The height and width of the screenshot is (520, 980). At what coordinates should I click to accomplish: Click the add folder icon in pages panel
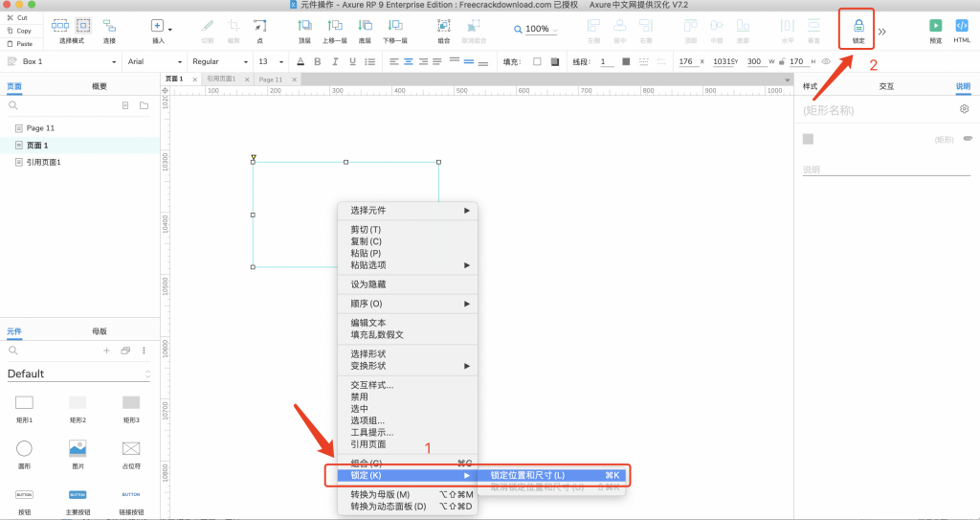point(144,105)
